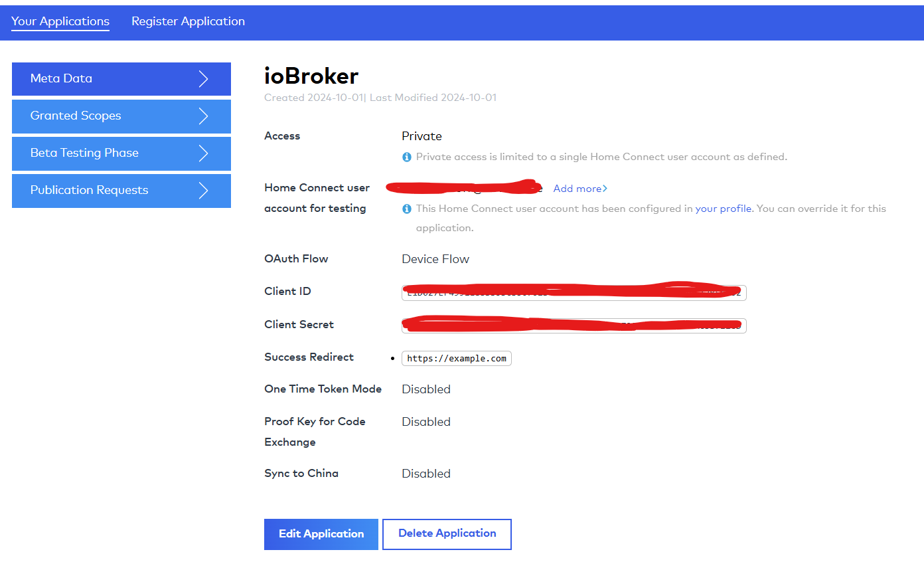Open Beta Testing Phase section
The image size is (924, 564).
click(x=121, y=153)
